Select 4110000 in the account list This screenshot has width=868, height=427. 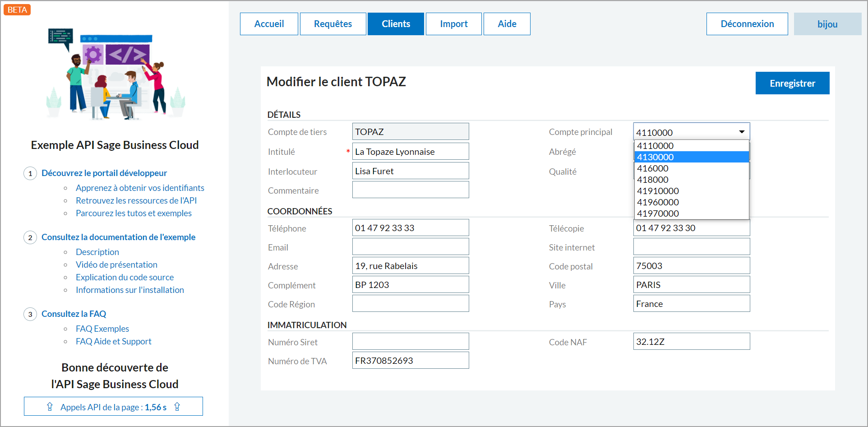point(692,146)
